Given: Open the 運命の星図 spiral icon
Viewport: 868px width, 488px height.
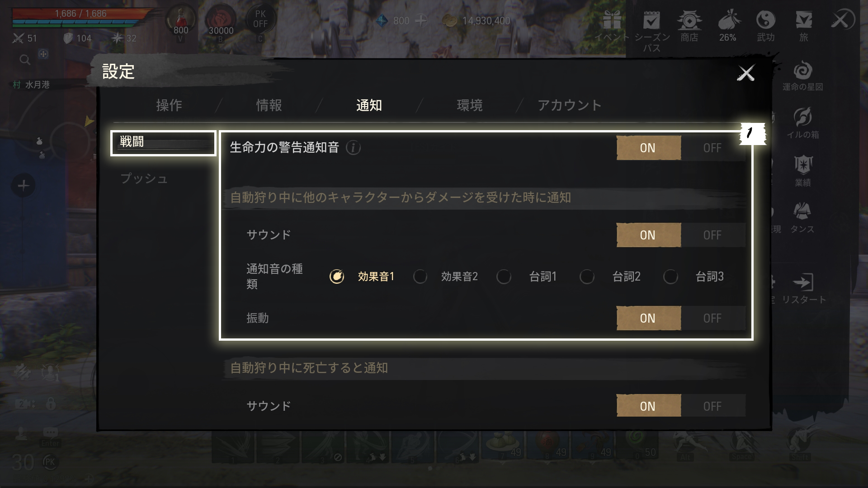Looking at the screenshot, I should click(x=803, y=70).
